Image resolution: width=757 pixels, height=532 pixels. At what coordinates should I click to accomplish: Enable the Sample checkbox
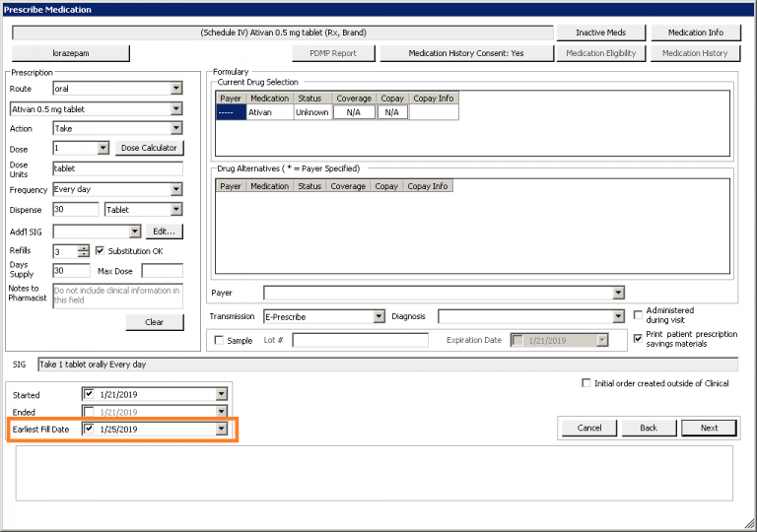click(x=219, y=340)
